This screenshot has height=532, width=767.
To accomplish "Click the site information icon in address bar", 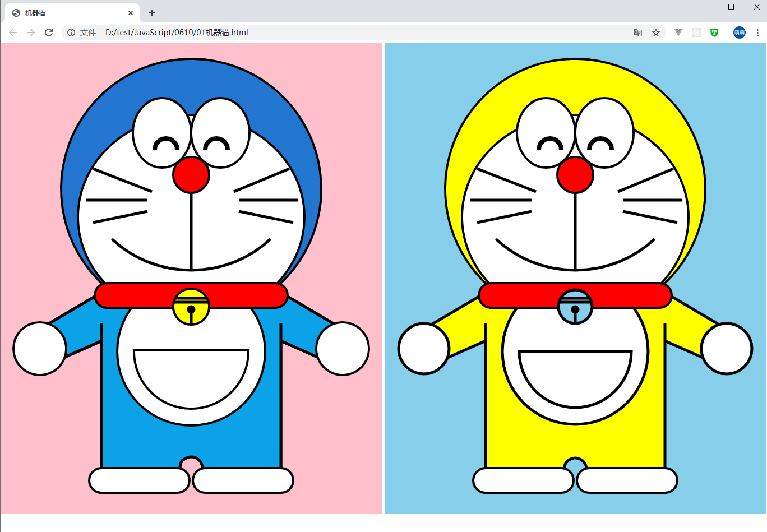I will click(x=71, y=33).
